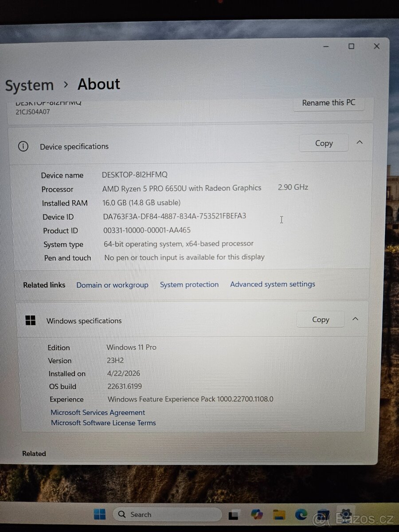This screenshot has width=399, height=532.
Task: Click the Windows Start button
Action: point(99,514)
